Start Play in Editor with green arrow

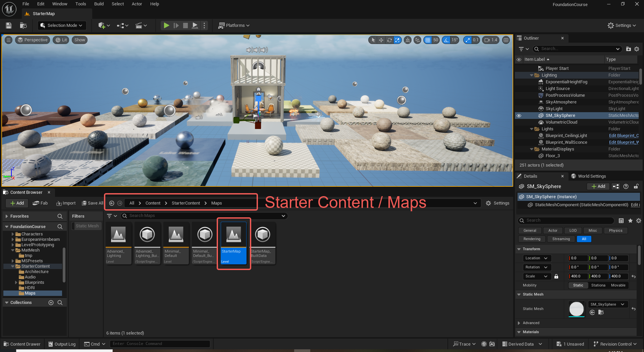tap(166, 26)
